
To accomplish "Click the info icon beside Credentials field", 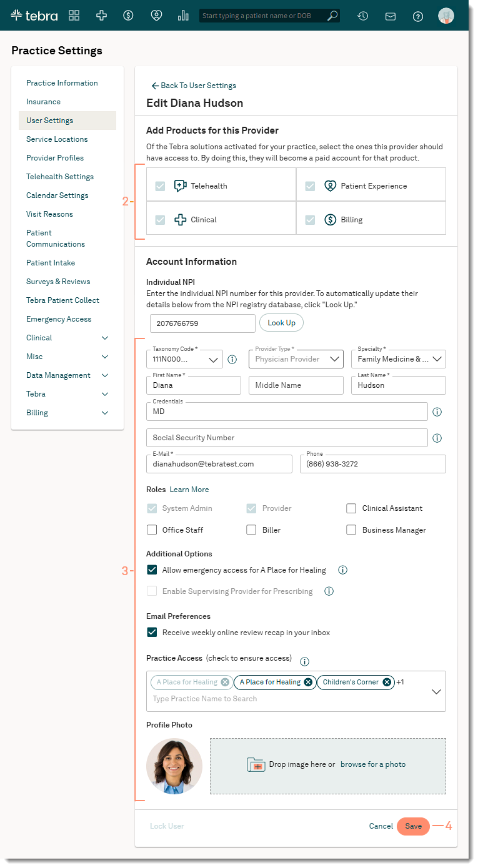I will coord(437,412).
